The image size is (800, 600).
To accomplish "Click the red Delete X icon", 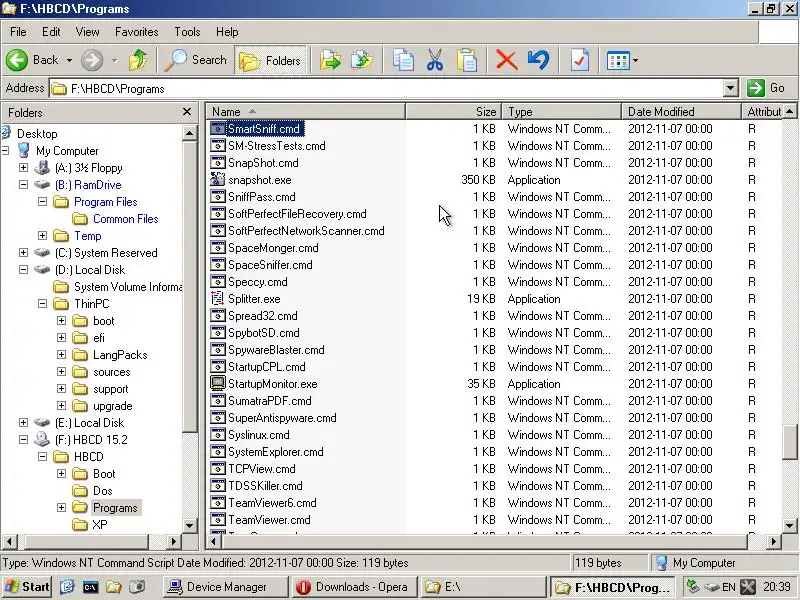I will pyautogui.click(x=506, y=60).
